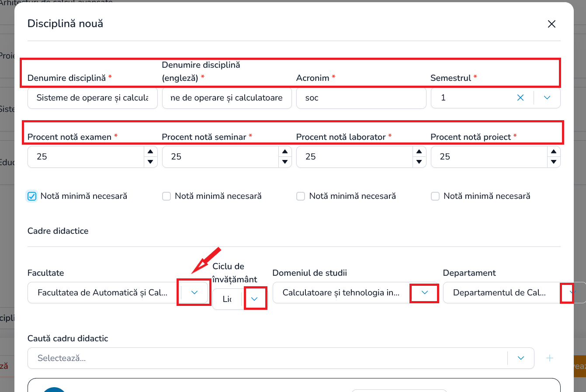Click the Disciplină nouă dialog title
The width and height of the screenshot is (586, 392).
(65, 24)
